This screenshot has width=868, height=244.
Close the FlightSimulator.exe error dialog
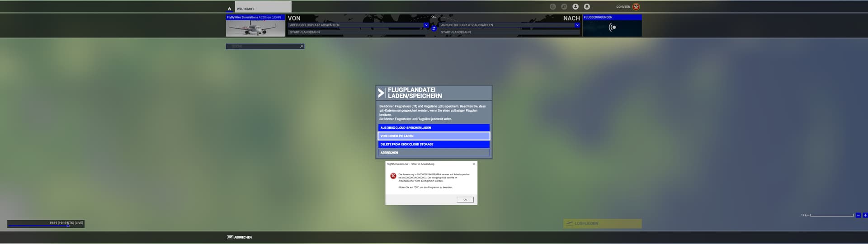474,164
